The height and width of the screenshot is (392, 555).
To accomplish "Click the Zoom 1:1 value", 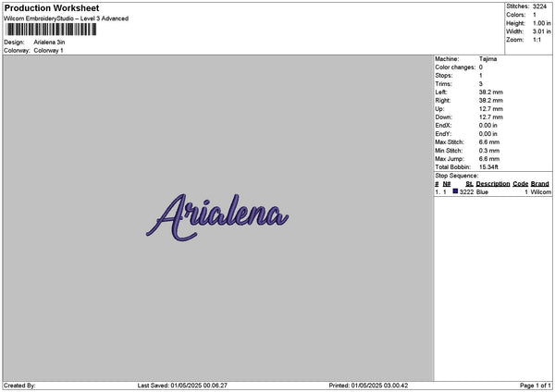I will 536,40.
